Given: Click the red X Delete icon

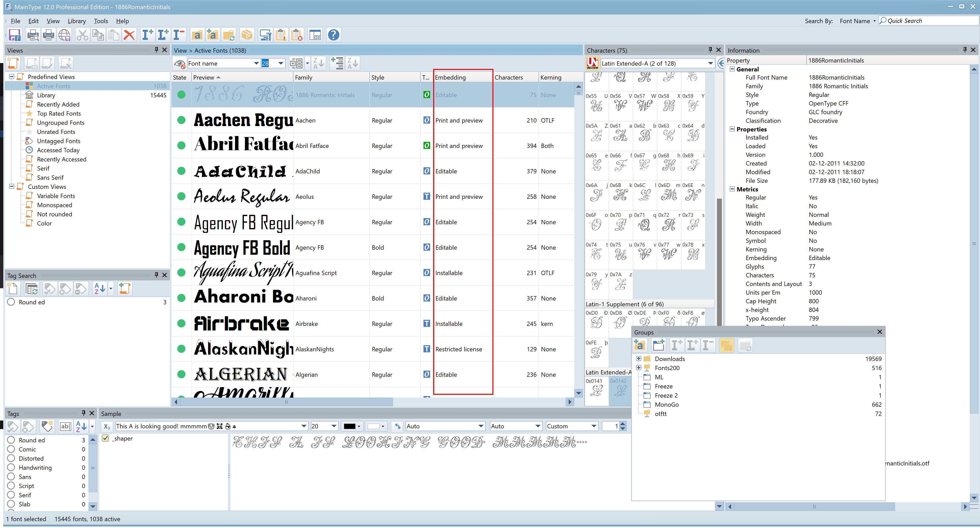Looking at the screenshot, I should (129, 35).
